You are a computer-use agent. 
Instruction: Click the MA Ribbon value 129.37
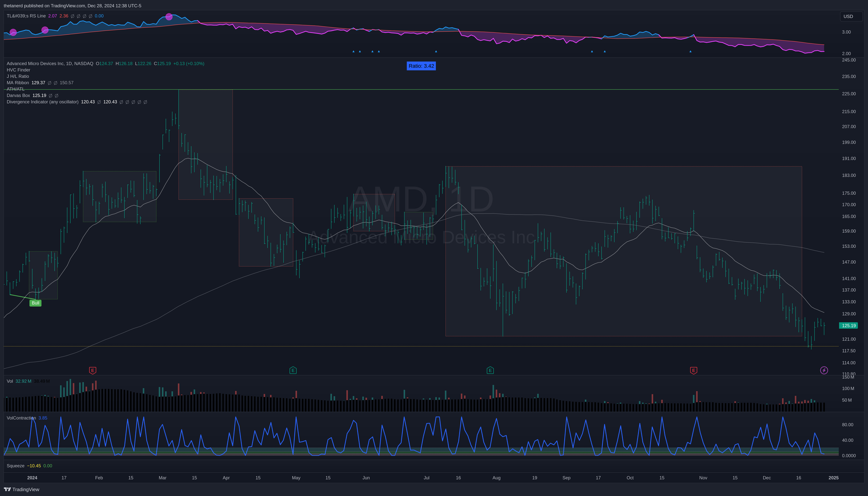click(38, 83)
